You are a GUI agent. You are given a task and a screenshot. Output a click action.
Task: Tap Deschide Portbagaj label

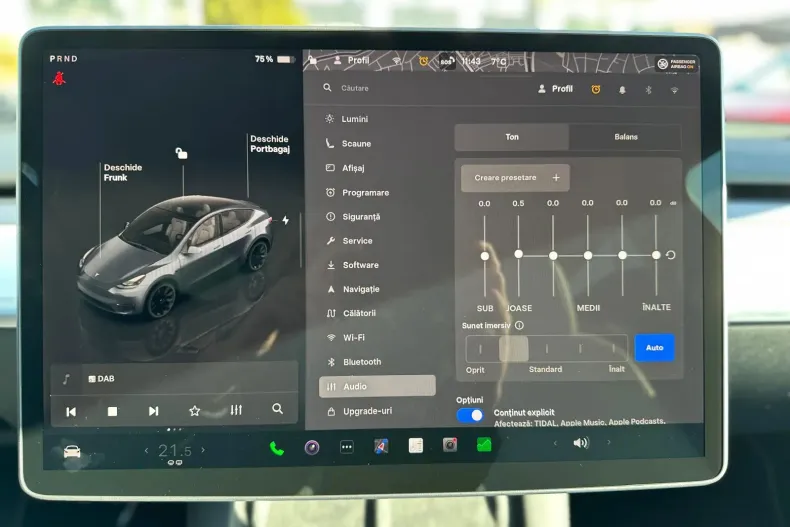coord(270,144)
